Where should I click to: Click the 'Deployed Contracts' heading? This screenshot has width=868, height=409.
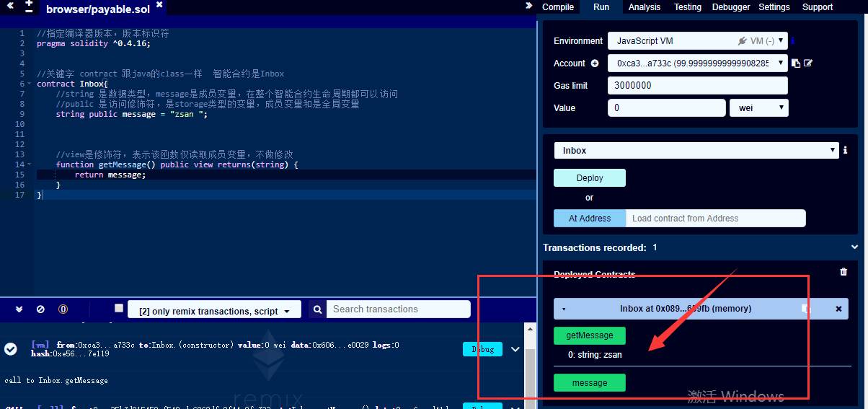click(x=595, y=275)
